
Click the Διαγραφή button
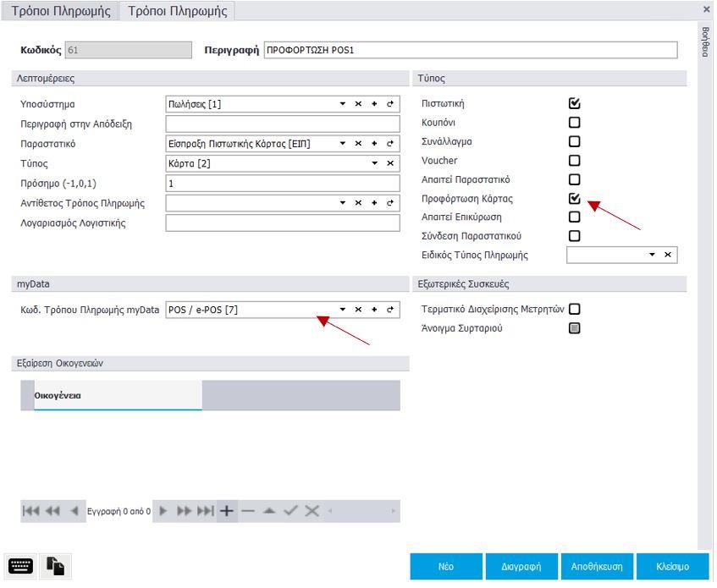point(521,567)
